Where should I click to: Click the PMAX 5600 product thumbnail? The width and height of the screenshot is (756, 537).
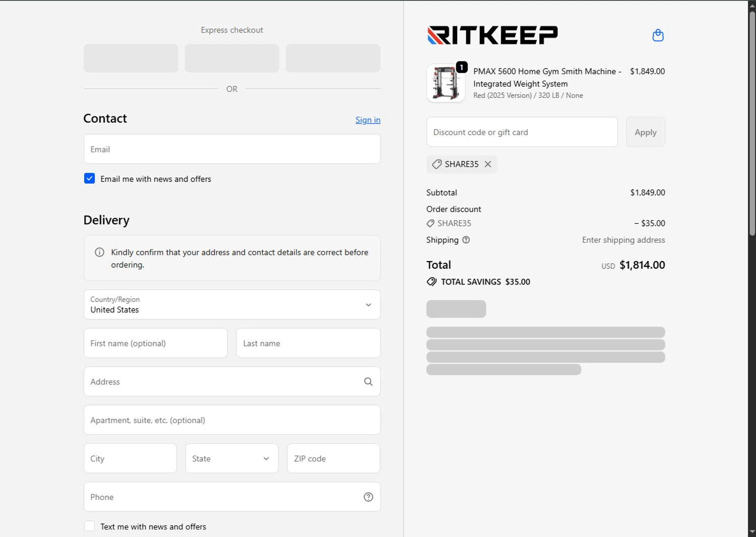coord(446,83)
